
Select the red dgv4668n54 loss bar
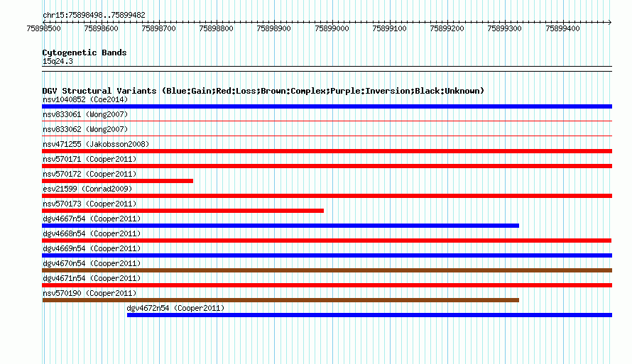tap(327, 241)
